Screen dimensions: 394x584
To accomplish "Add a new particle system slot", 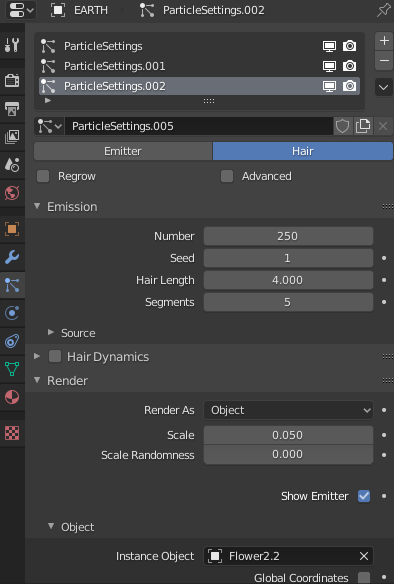I will click(384, 41).
